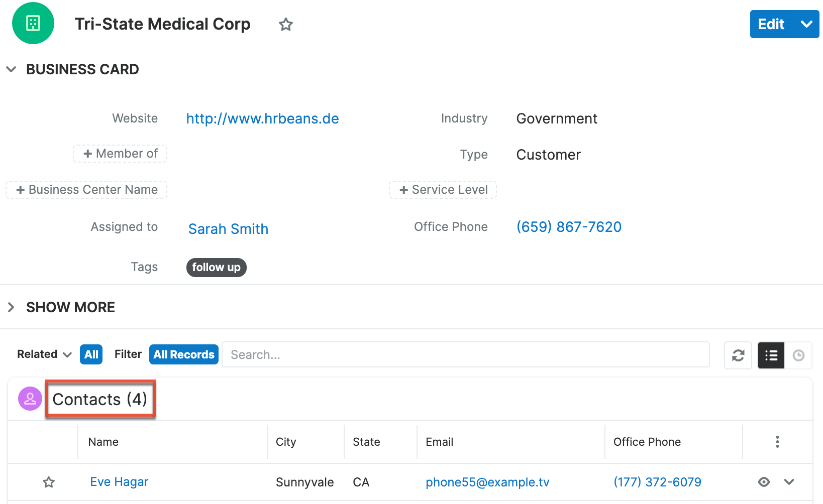Viewport: 823px width, 504px height.
Task: Preview Eve Hagar with the eye icon
Action: point(764,482)
